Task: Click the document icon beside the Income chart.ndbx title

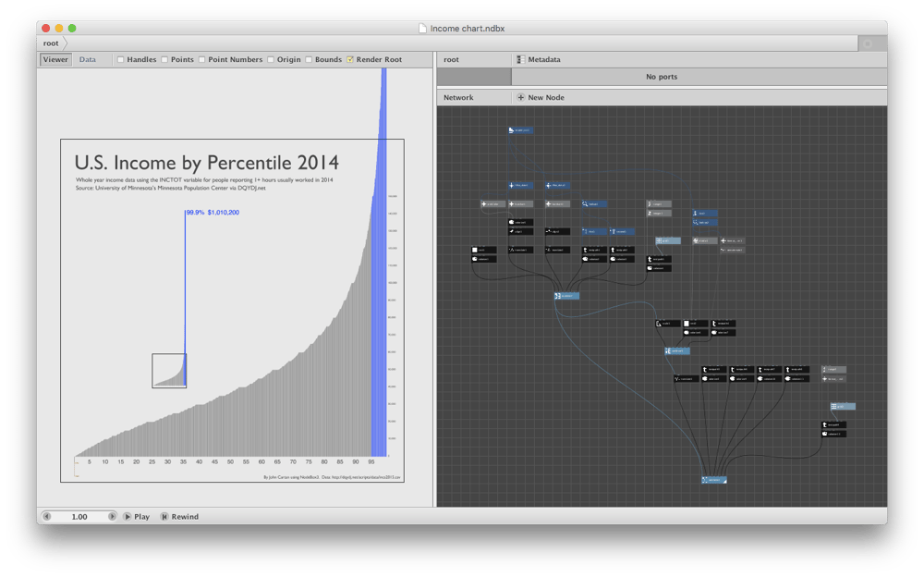Action: tap(422, 29)
